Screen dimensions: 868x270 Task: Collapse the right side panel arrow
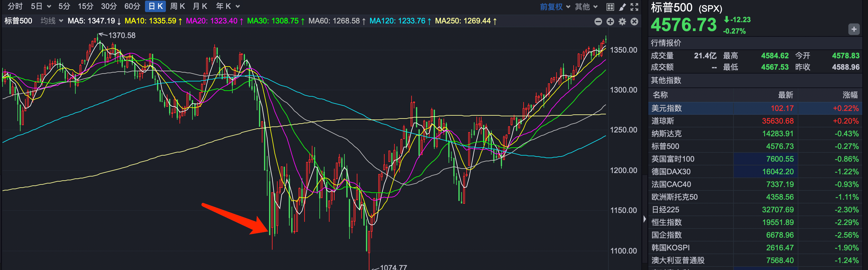click(645, 219)
